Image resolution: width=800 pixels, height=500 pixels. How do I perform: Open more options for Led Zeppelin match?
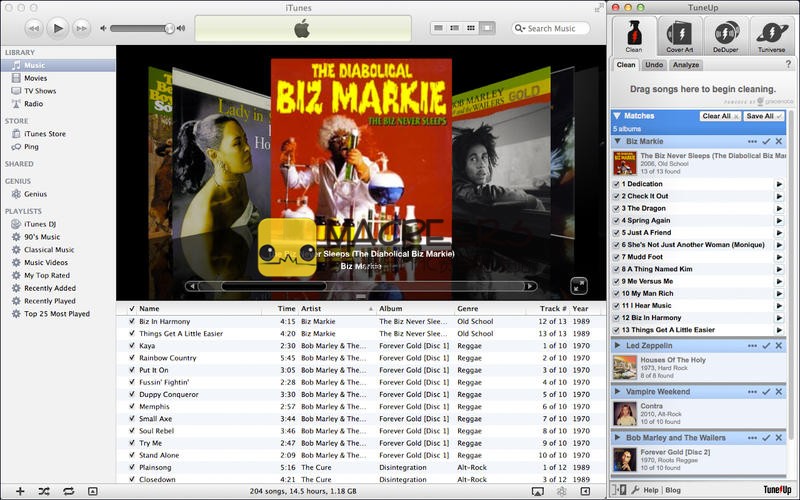[x=752, y=346]
